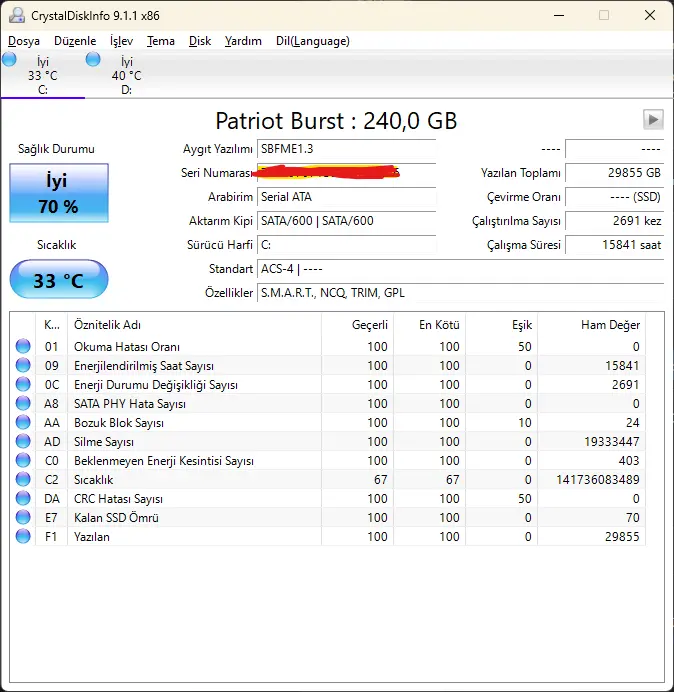Select the SATA PHY Hata Sayısı attribute name
The image size is (674, 692).
pos(130,404)
